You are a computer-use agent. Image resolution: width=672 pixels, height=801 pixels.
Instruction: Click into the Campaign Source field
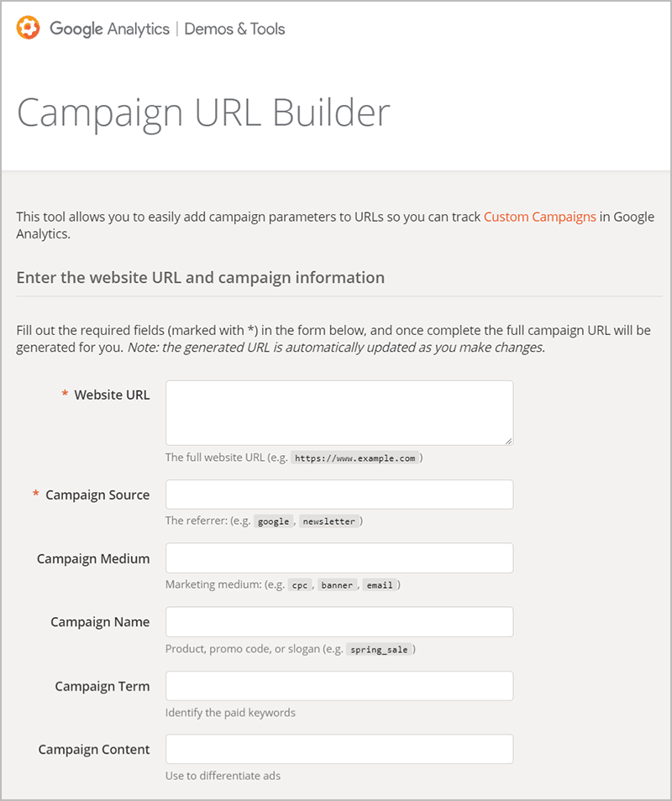tap(339, 495)
